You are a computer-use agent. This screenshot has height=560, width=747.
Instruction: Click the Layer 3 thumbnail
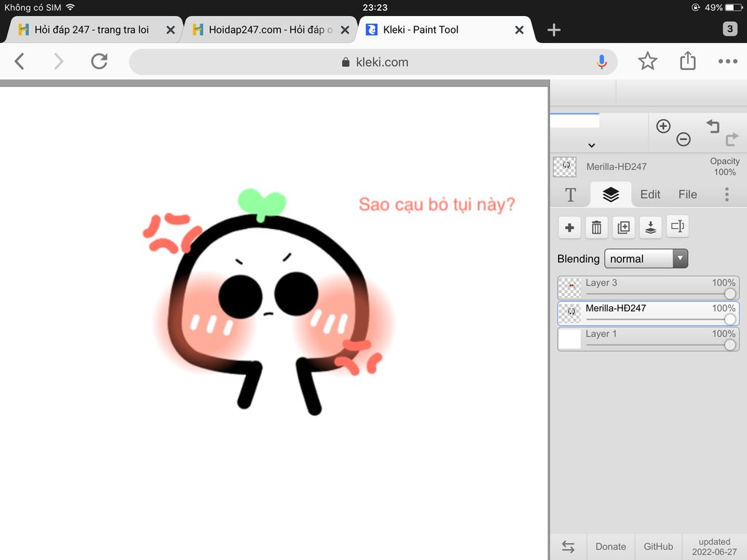[569, 287]
